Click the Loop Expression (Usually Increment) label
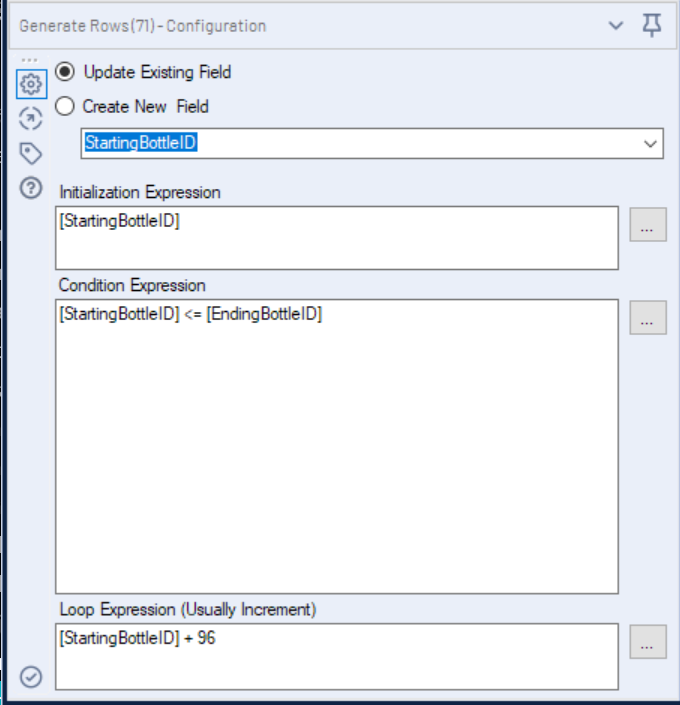 (x=188, y=610)
